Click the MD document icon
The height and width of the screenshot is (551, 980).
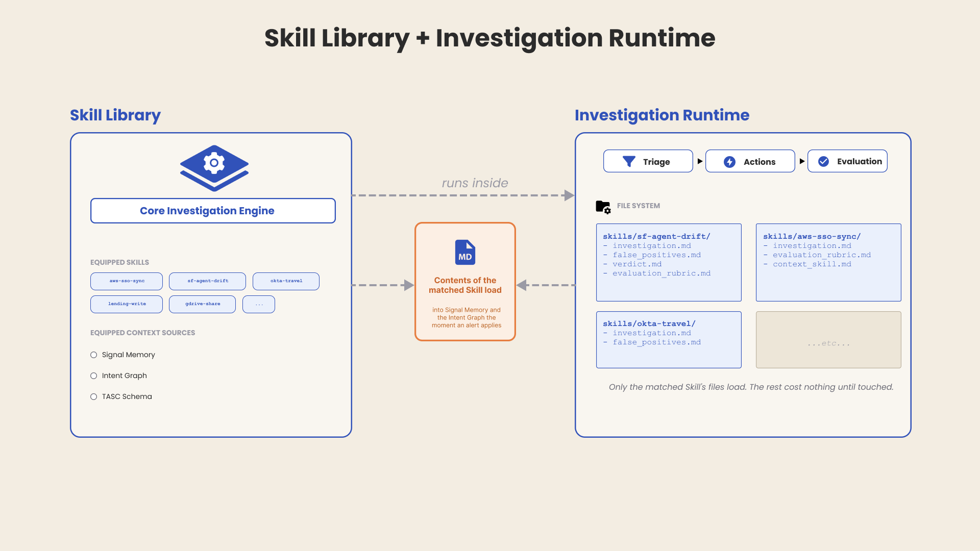465,252
